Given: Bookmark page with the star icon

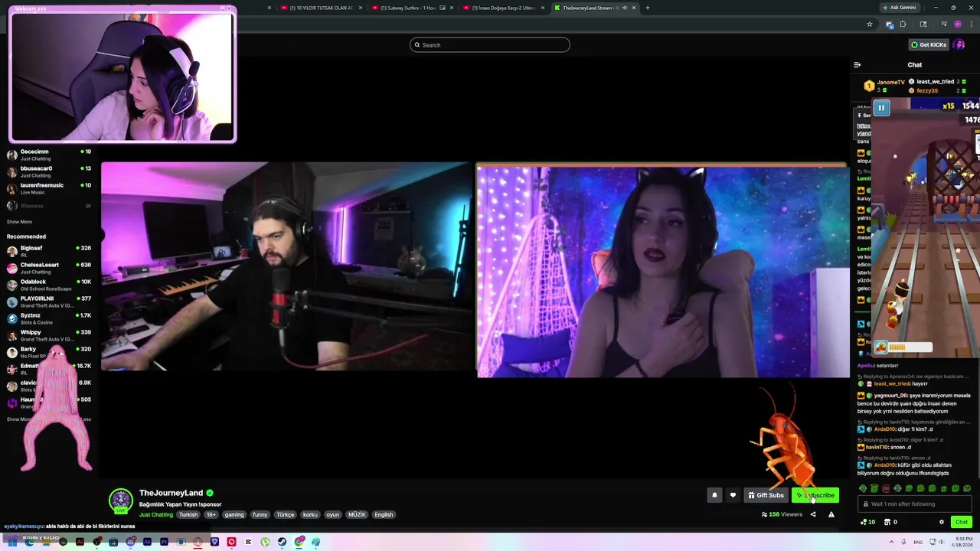Looking at the screenshot, I should pos(870,24).
